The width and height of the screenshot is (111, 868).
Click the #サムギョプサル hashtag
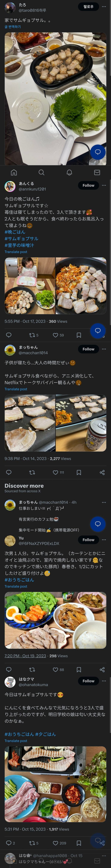(21, 238)
